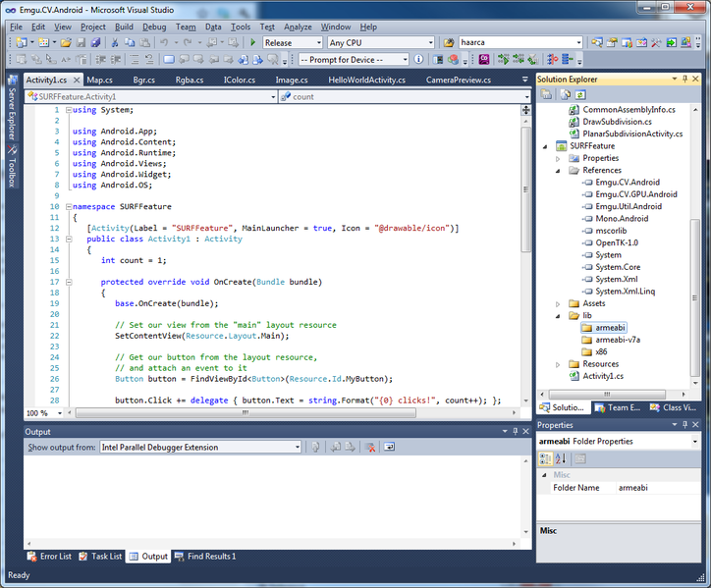Open Solution Explorer from toolbar icon
This screenshot has width=711, height=588.
tap(597, 42)
